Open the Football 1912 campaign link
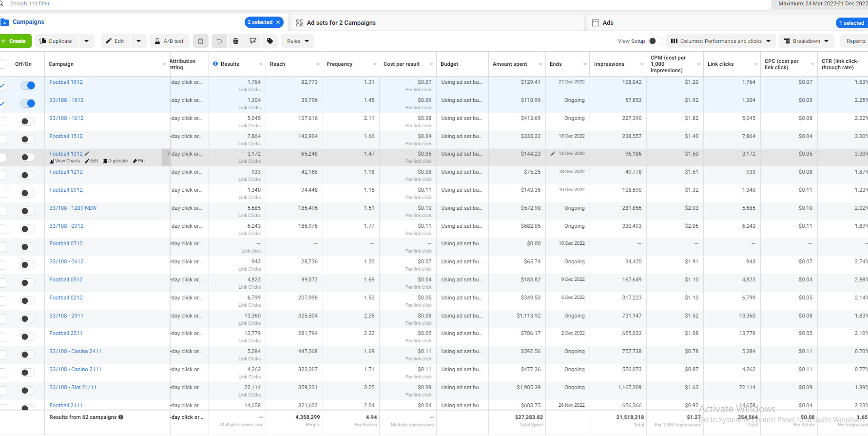The image size is (868, 436). pyautogui.click(x=66, y=82)
